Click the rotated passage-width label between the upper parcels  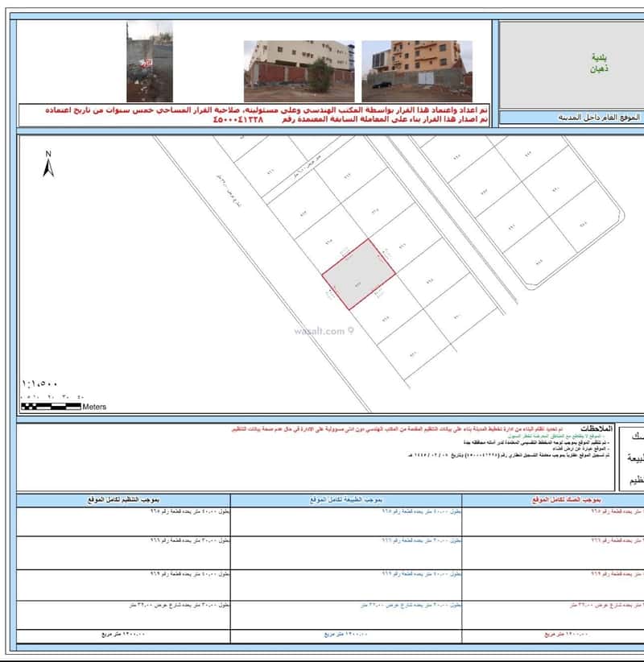coord(307,167)
